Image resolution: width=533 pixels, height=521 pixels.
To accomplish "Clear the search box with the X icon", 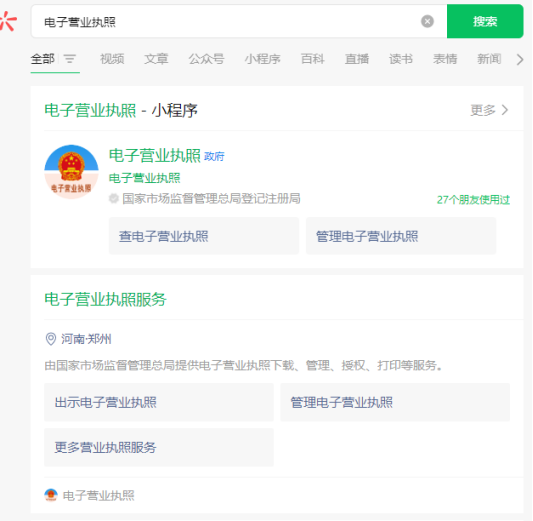I will [427, 21].
